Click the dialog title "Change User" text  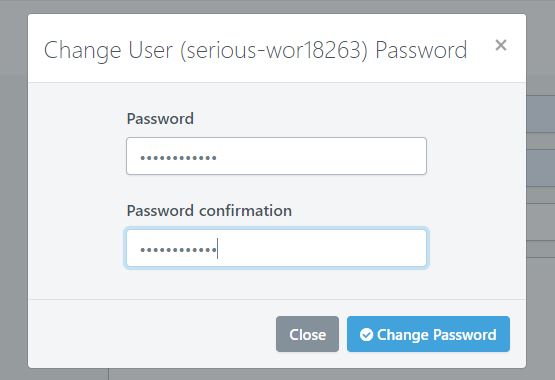click(108, 50)
